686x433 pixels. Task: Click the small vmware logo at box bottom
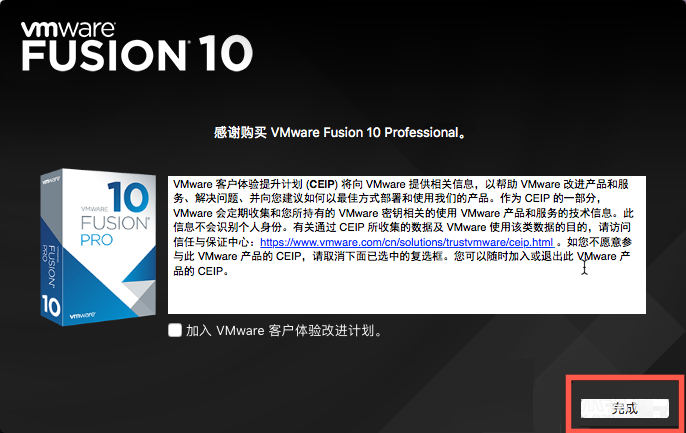click(82, 315)
